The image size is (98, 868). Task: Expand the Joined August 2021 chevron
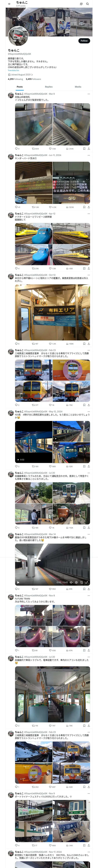pos(32,75)
